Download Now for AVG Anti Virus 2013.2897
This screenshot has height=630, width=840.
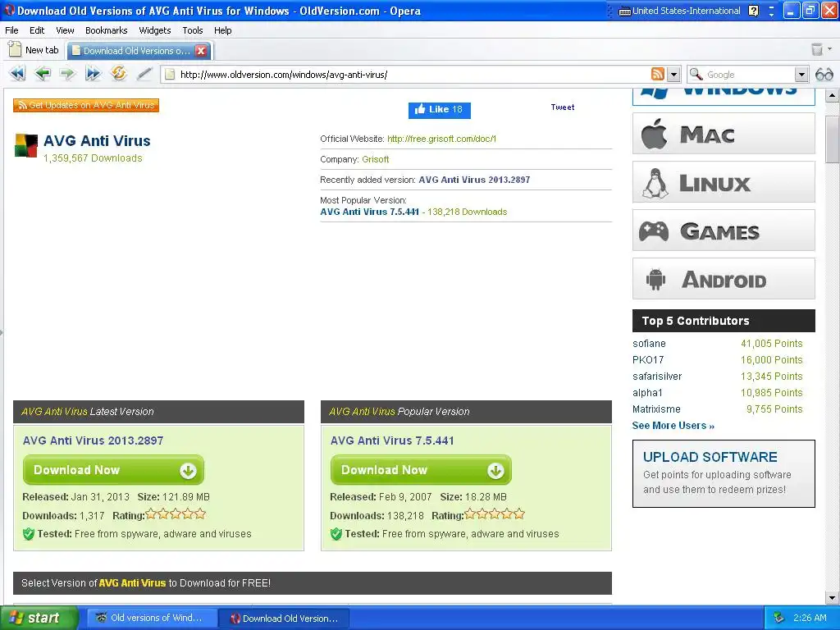tap(113, 470)
